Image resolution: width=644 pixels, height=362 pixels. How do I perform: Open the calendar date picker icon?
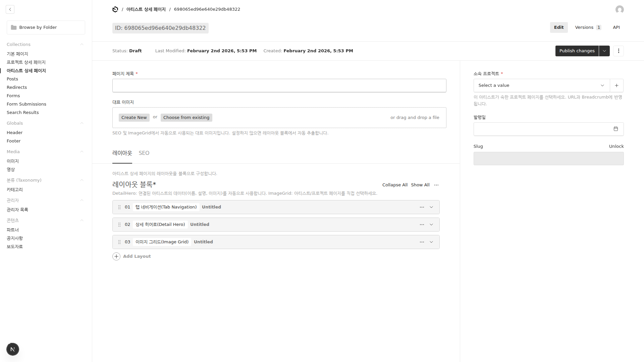tap(616, 129)
